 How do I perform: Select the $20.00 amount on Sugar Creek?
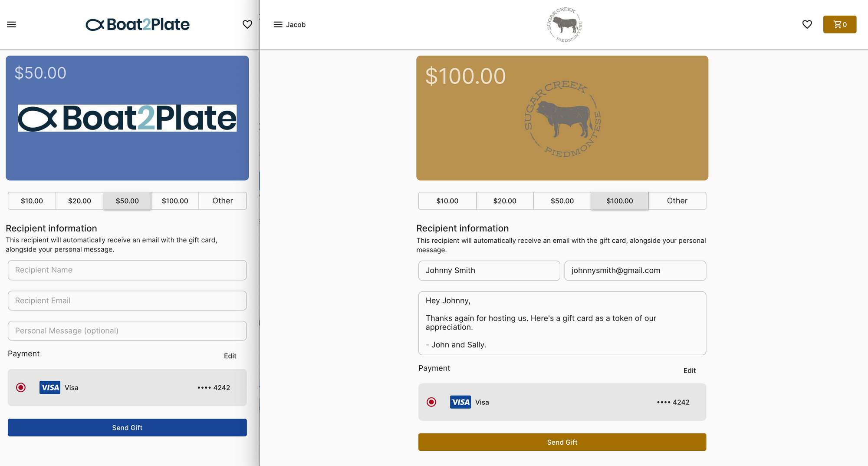point(505,201)
